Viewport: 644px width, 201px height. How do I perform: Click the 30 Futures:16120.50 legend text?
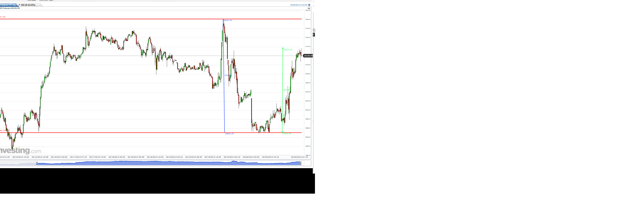[x=10, y=8]
